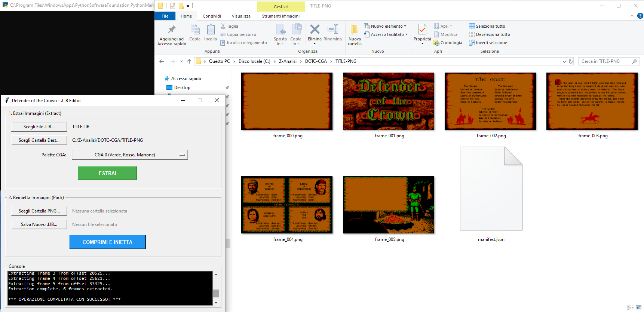The image size is (644, 312).
Task: Select Incolla collegamento option
Action: click(x=243, y=43)
